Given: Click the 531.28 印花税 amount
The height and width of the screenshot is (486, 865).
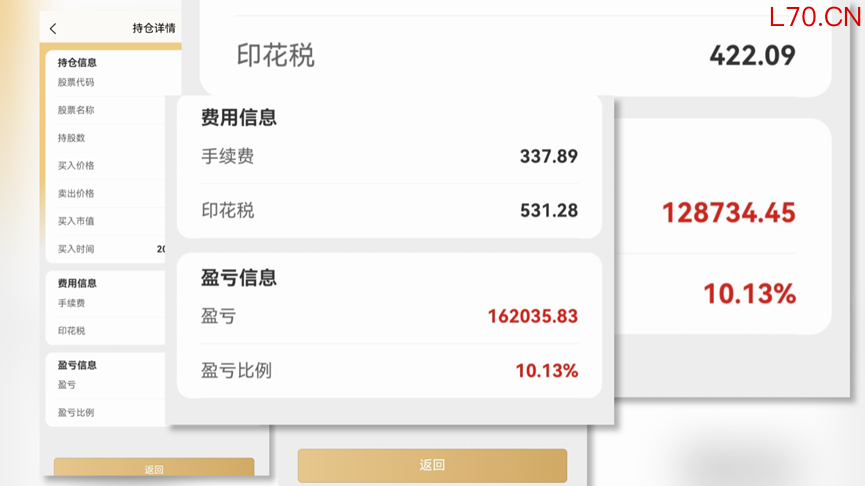Looking at the screenshot, I should point(548,211).
